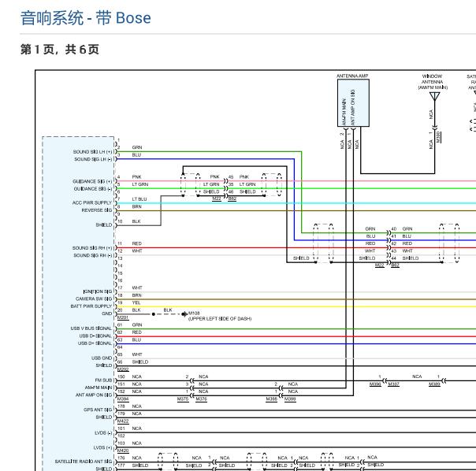Select the 'SOUND SIG RH (+)' terminal label
This screenshot has height=471, width=476.
pos(92,248)
